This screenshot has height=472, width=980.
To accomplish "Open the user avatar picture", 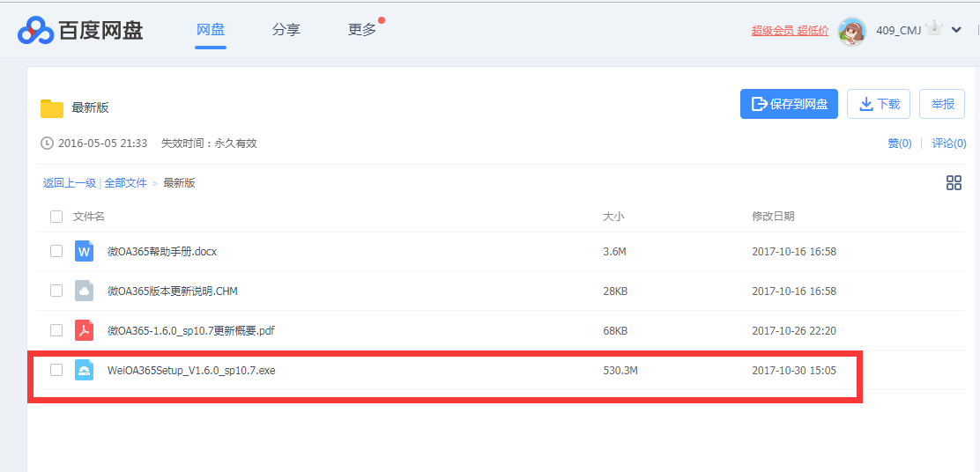I will [852, 31].
